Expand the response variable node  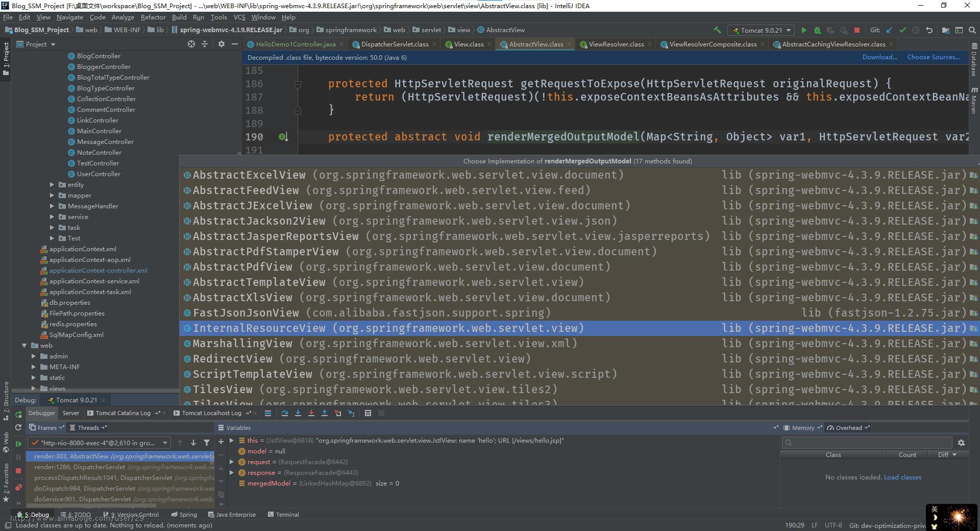pyautogui.click(x=232, y=472)
